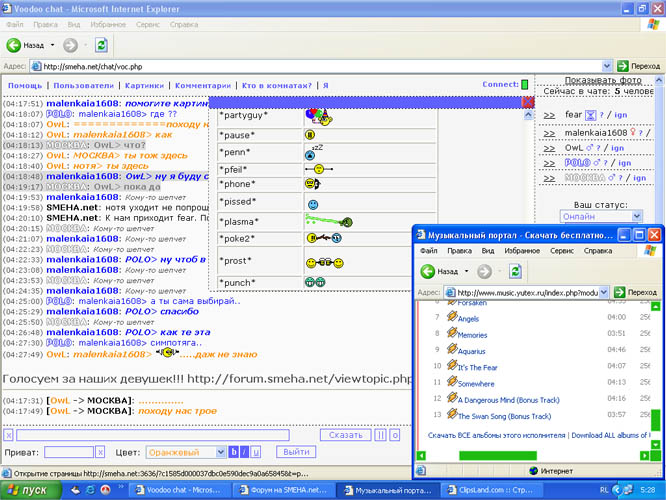Open the Цвет color dropdown (Оранжевый)
This screenshot has height=500, width=666.
click(186, 452)
